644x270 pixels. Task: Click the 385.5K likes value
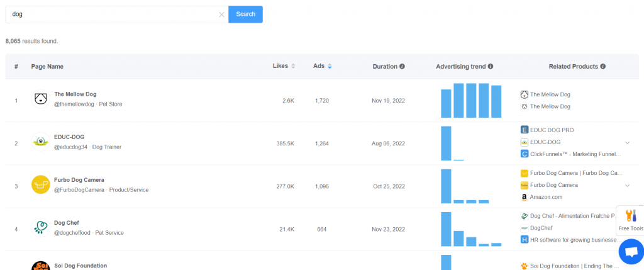point(285,143)
